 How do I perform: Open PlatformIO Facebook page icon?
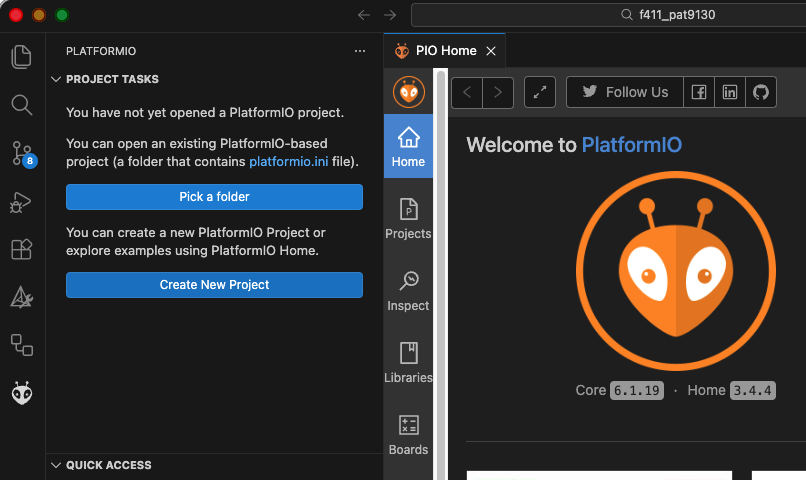pos(699,92)
